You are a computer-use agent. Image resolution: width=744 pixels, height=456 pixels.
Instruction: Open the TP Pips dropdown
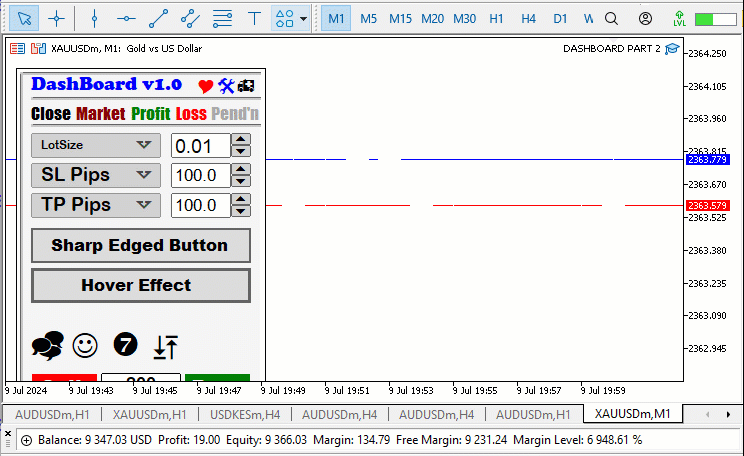click(x=96, y=205)
